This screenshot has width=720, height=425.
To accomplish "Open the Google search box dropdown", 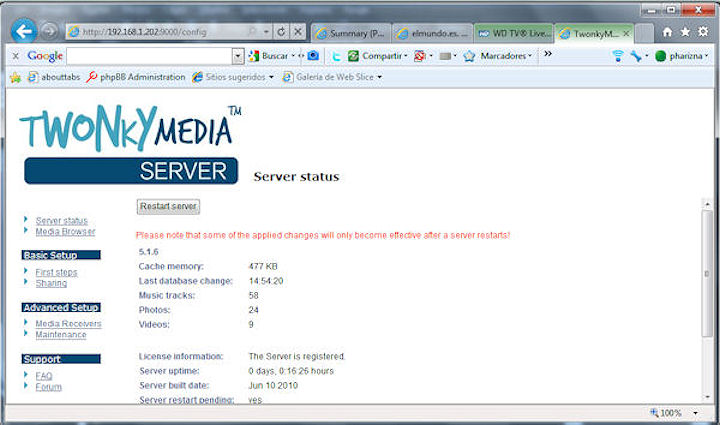I will click(237, 56).
